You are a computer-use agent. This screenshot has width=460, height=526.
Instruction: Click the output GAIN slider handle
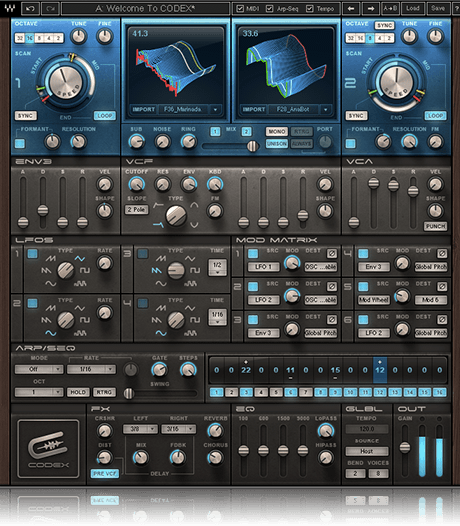coord(405,448)
